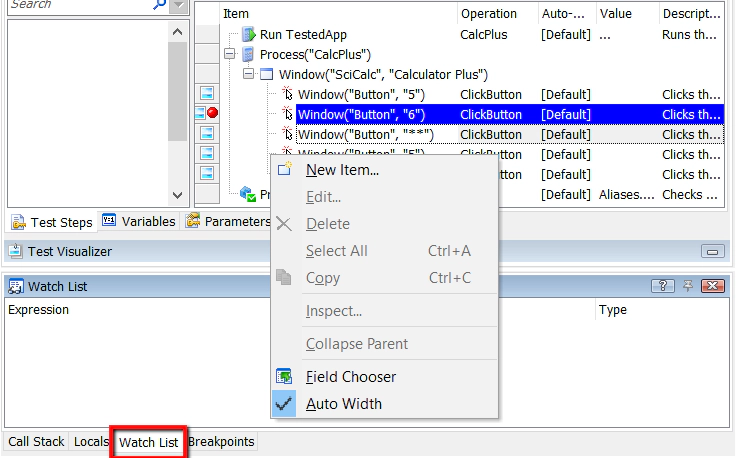
Task: Click the Watch List pin icon
Action: (688, 286)
